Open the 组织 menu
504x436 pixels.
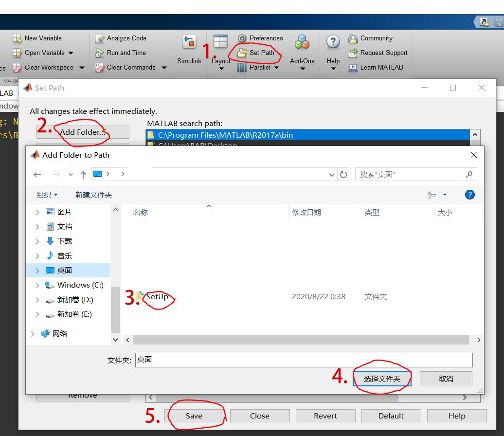click(47, 194)
